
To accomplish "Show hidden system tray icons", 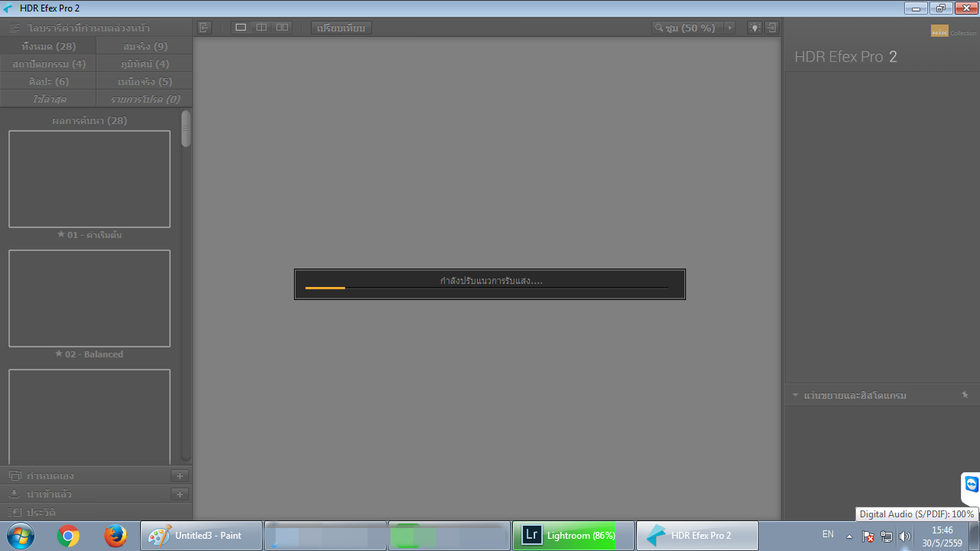I will (x=849, y=536).
